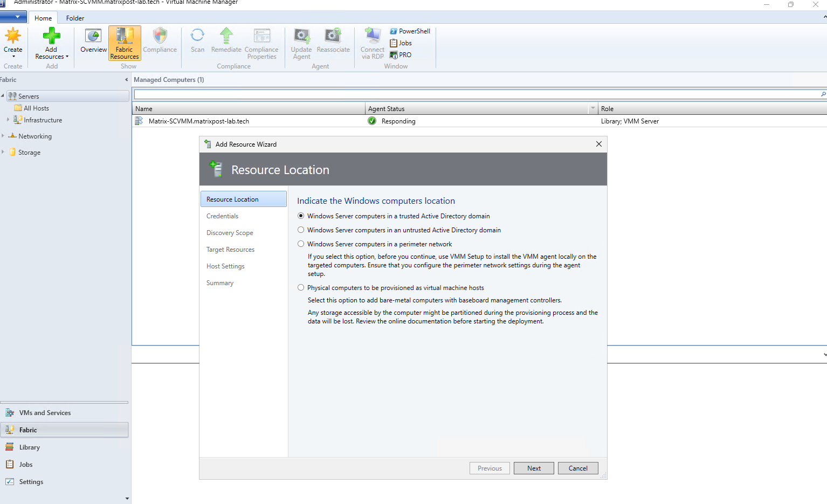The image size is (827, 504).
Task: Go to Resource Location wizard step
Action: (243, 199)
